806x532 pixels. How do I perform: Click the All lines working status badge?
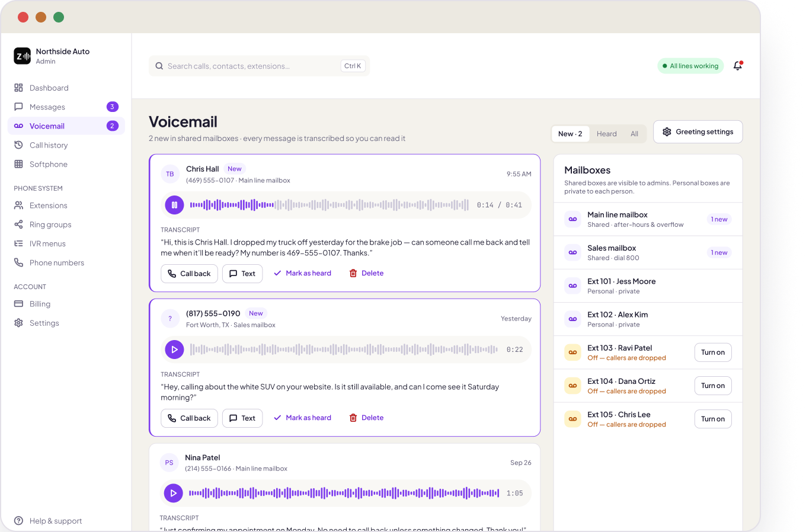pos(690,66)
